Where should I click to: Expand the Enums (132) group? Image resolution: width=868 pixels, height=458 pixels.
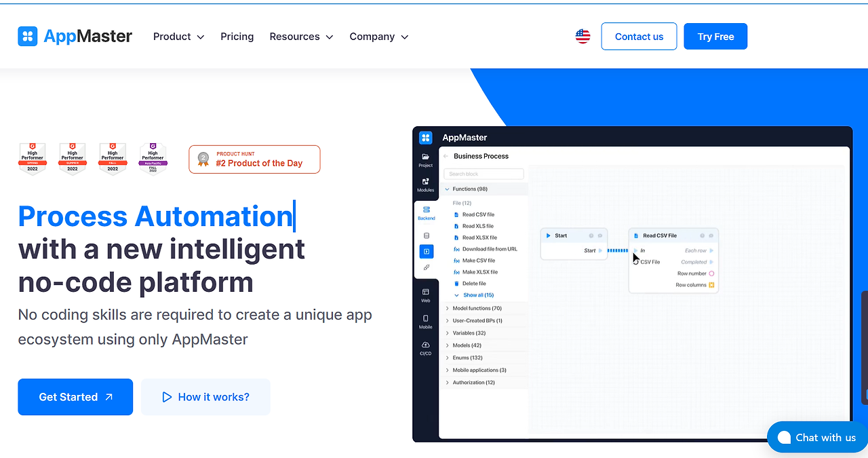click(x=484, y=358)
